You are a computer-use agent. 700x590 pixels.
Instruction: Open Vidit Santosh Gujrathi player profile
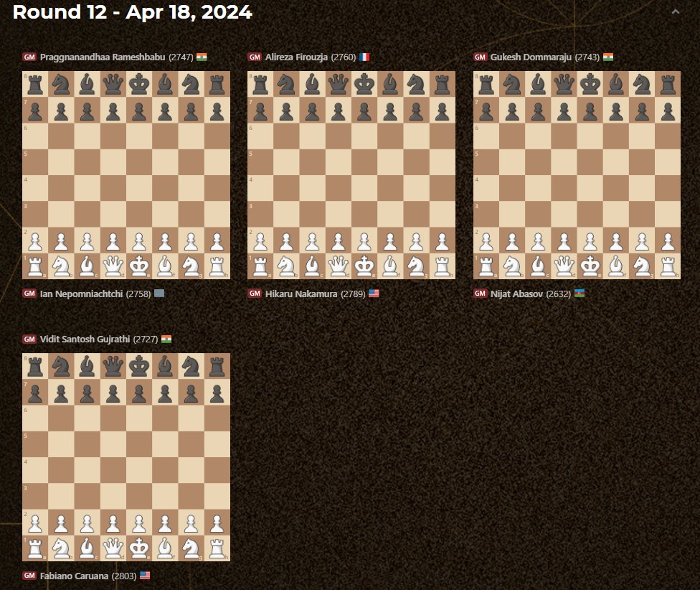tap(85, 339)
